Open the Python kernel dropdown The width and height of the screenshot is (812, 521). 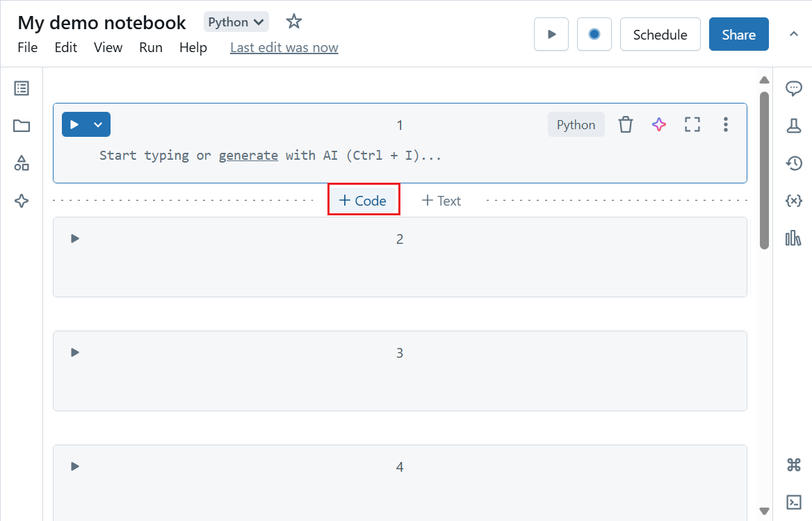point(236,22)
